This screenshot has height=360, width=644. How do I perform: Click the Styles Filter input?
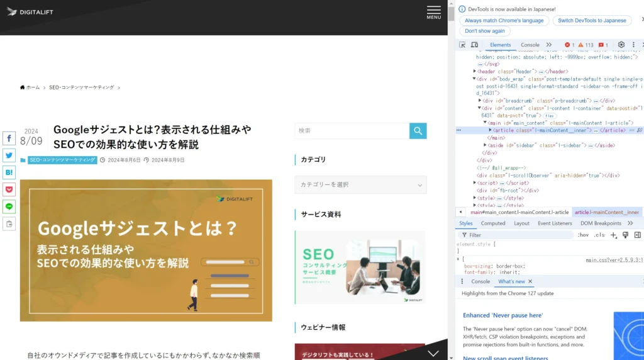point(516,235)
